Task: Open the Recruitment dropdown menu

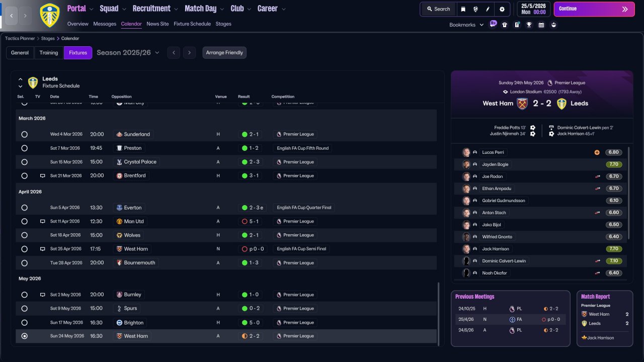Action: point(155,9)
